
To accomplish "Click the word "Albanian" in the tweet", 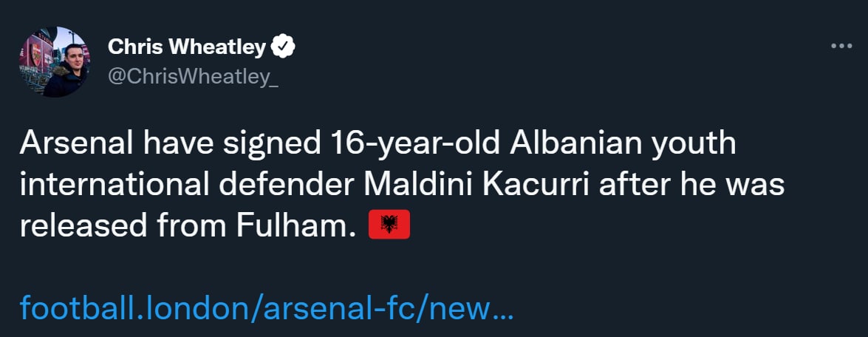I will pyautogui.click(x=563, y=143).
